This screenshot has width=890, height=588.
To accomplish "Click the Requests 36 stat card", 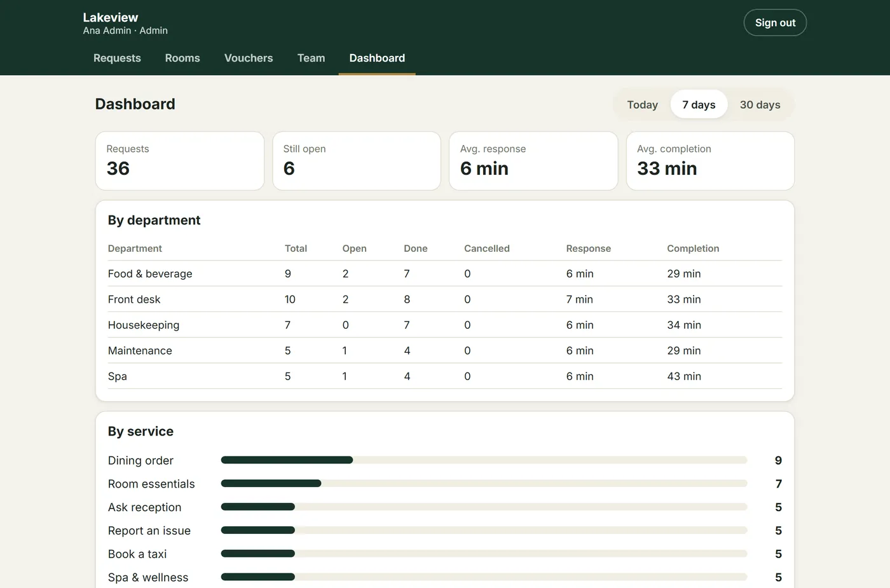I will point(180,161).
